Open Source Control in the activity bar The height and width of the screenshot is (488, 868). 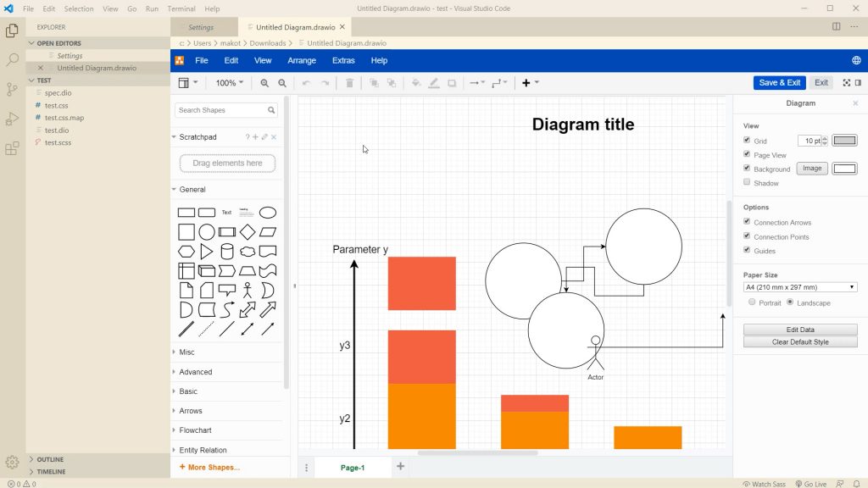[12, 89]
